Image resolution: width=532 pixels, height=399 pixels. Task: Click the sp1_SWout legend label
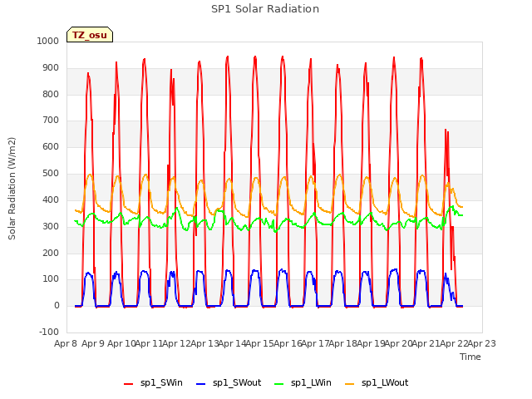click(x=237, y=382)
